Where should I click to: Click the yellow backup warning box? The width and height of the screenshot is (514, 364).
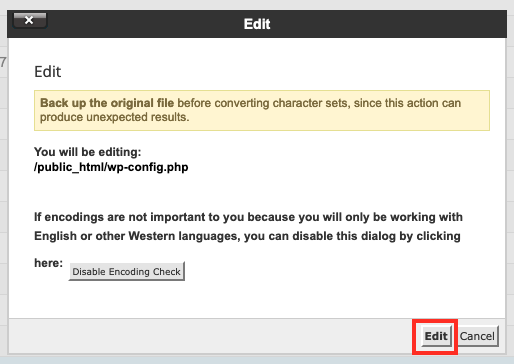click(262, 110)
